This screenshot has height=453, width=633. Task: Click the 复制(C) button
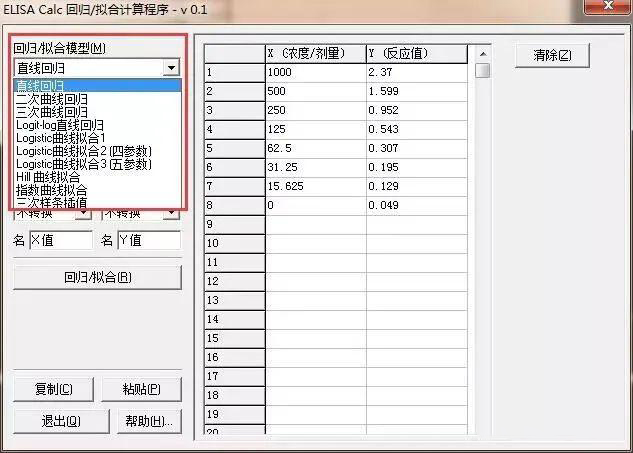coord(53,389)
